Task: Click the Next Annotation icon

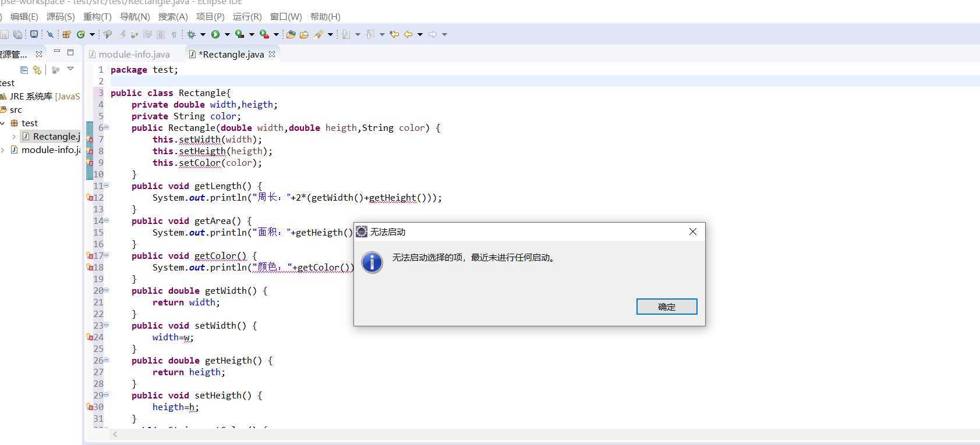Action: (346, 34)
